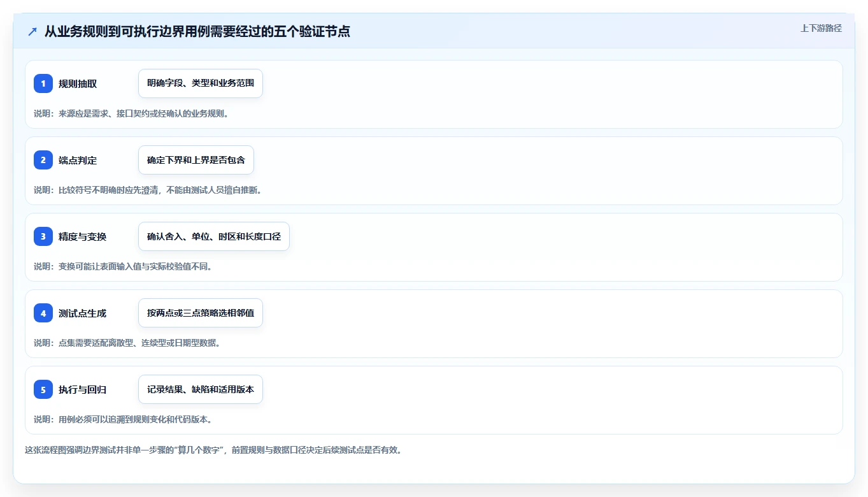Click the 执行与回归 step title
Image resolution: width=868 pixels, height=497 pixels.
[x=82, y=390]
